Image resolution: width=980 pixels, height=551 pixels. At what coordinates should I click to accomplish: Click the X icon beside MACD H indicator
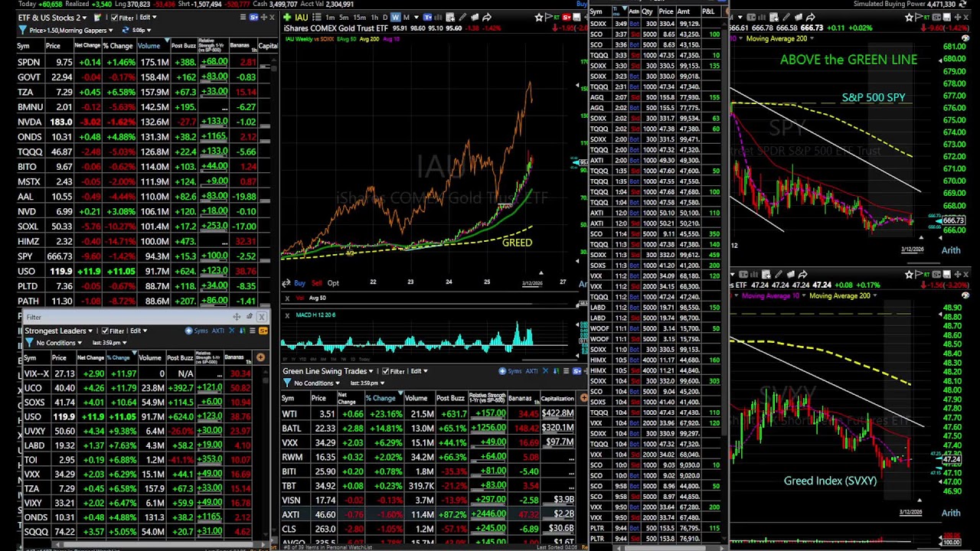click(287, 315)
